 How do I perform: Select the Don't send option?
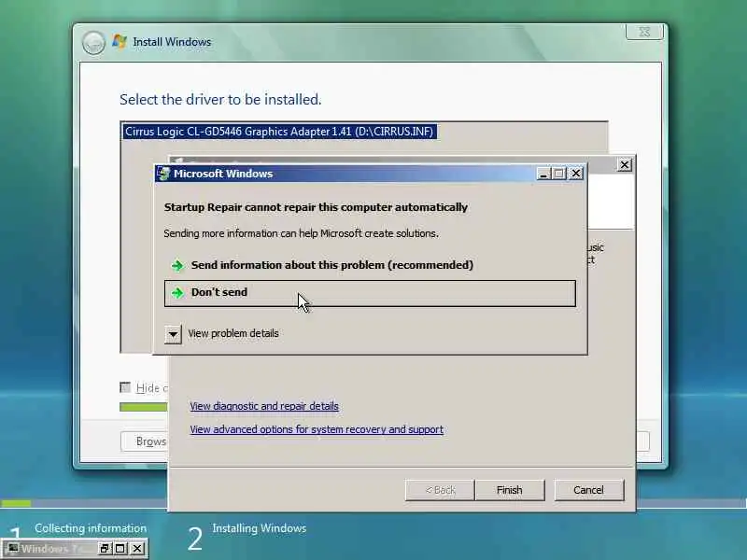click(370, 293)
